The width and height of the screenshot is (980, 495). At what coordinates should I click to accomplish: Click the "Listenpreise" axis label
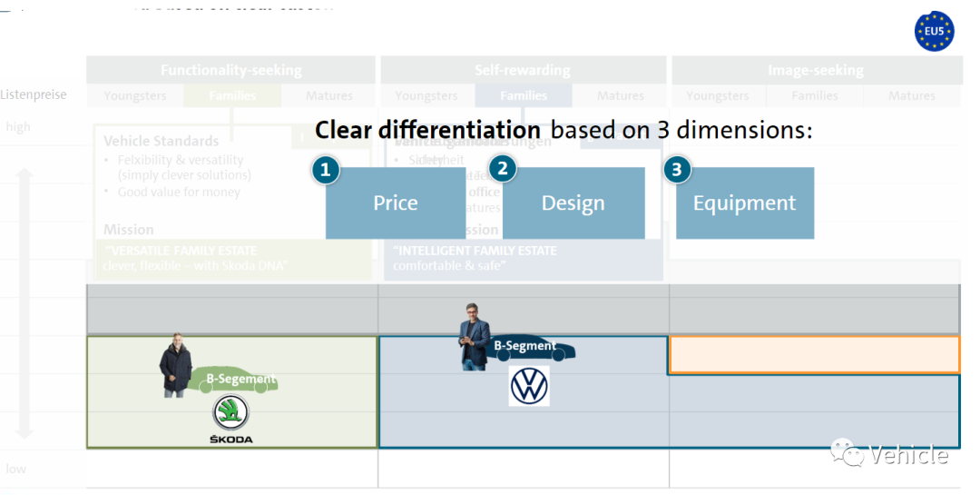pos(34,94)
